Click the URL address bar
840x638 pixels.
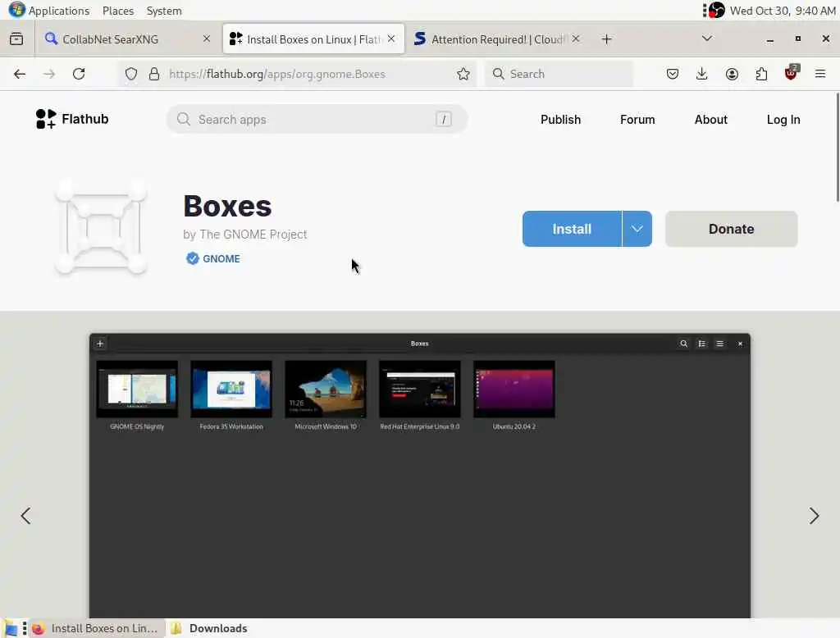tap(297, 74)
